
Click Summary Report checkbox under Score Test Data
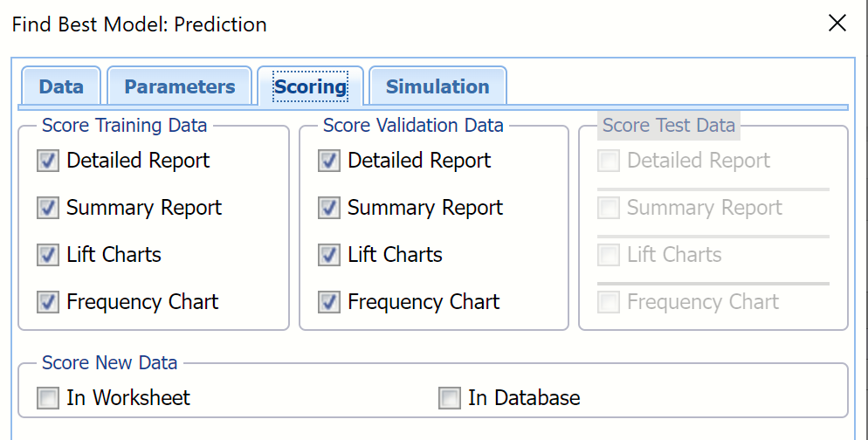point(609,209)
